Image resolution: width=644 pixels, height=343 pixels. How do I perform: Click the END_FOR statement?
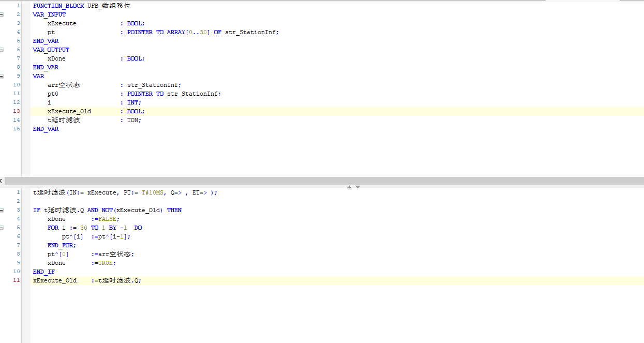pos(61,245)
